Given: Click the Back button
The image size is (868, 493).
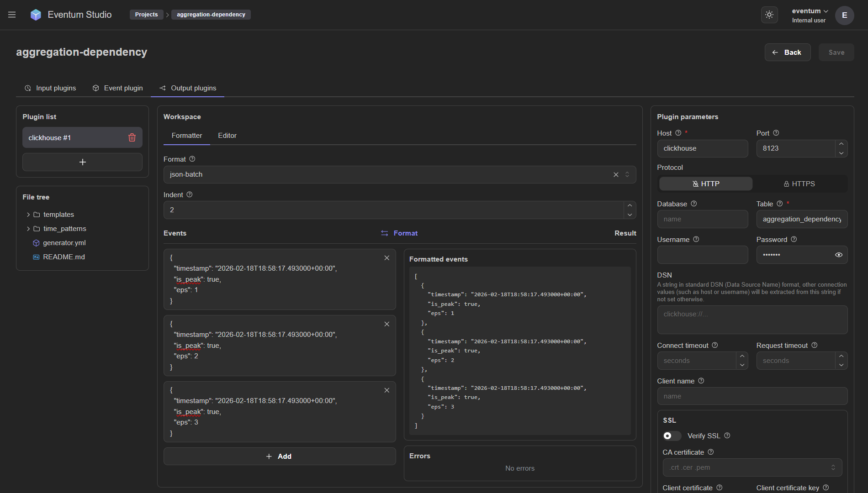Looking at the screenshot, I should (787, 52).
